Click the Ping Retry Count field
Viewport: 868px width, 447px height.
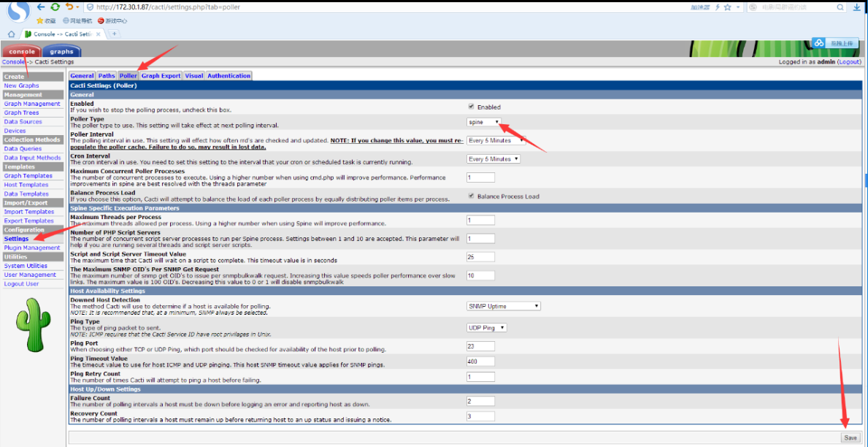[x=480, y=376]
